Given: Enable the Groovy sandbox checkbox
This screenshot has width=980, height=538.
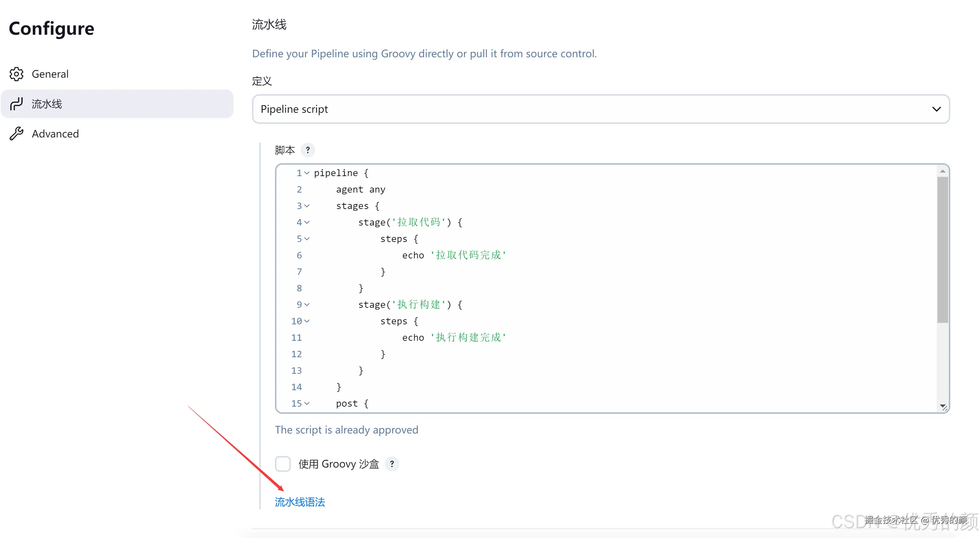Looking at the screenshot, I should [283, 464].
